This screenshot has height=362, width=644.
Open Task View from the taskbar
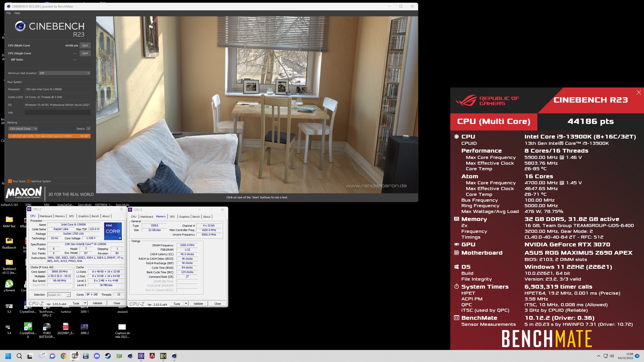tap(30, 356)
